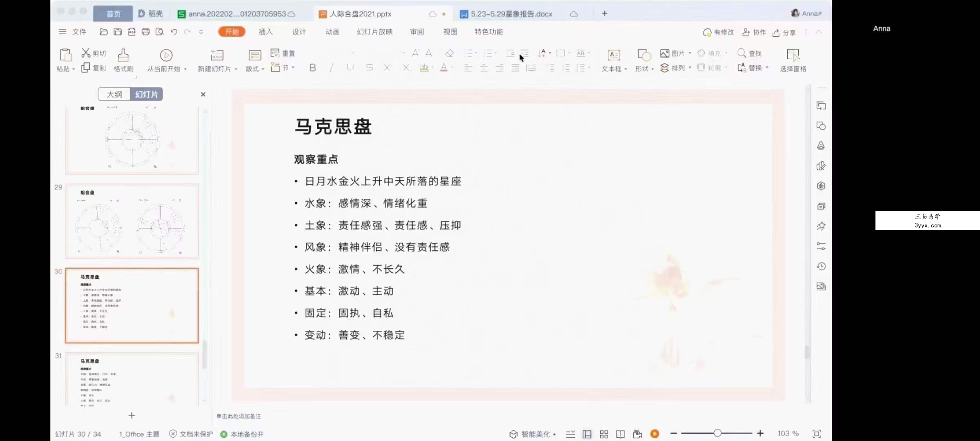Click 文档未保护 in the status bar
980x441 pixels.
click(x=191, y=434)
